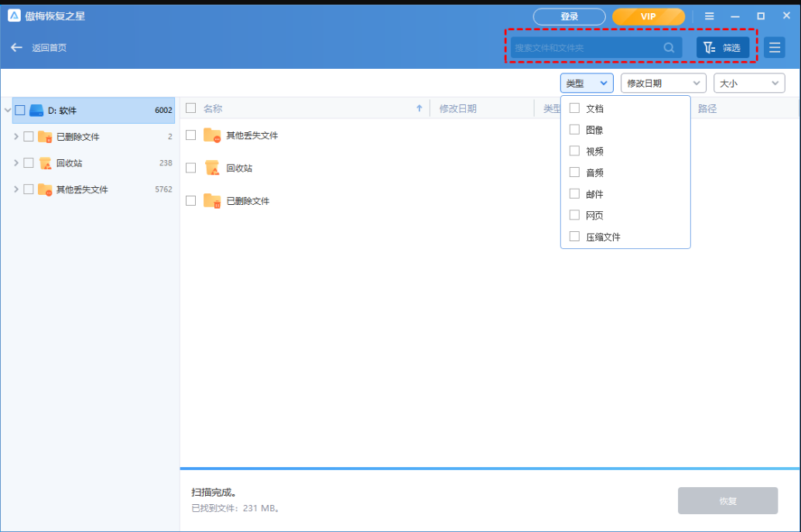
Task: Check the 其他丢失文件 row checkbox in list
Action: (191, 135)
